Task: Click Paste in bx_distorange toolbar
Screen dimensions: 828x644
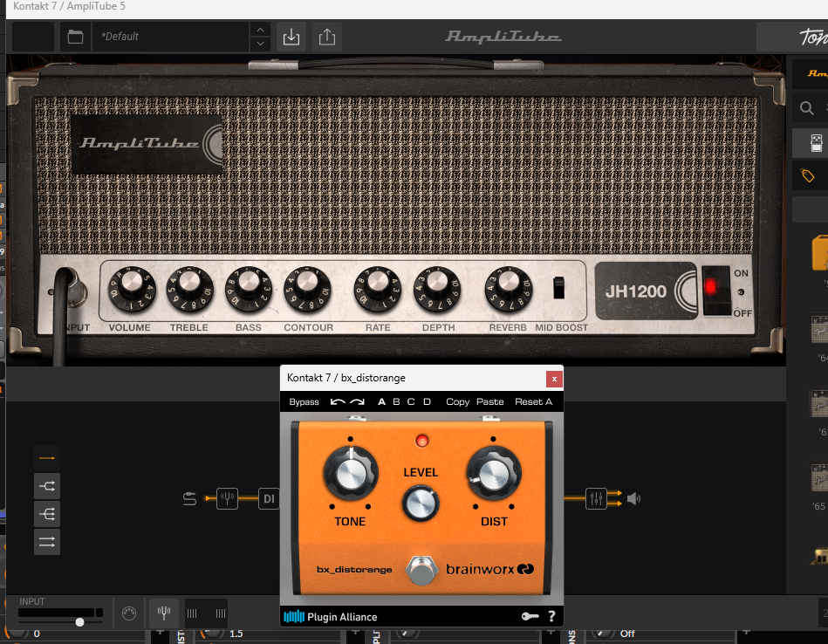Action: click(x=490, y=402)
